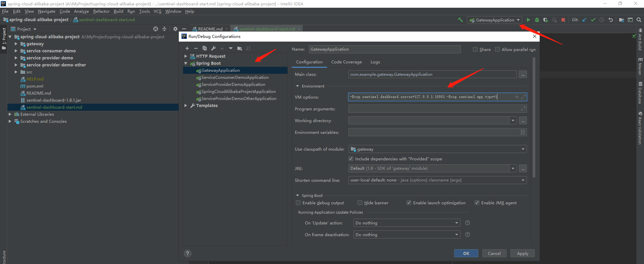Copy the selected run configuration

pyautogui.click(x=205, y=48)
